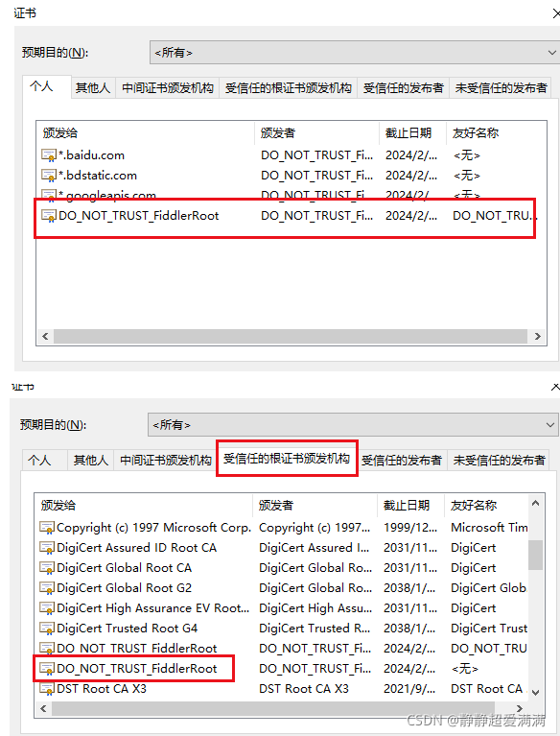Open 中间证书颁发机构 tab in upper dialog
The height and width of the screenshot is (736, 560).
pos(168,87)
